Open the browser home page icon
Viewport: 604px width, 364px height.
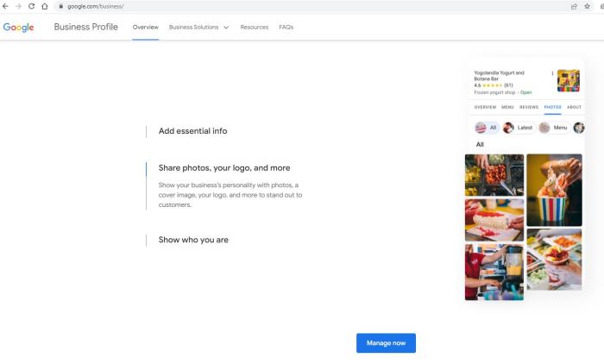44,6
